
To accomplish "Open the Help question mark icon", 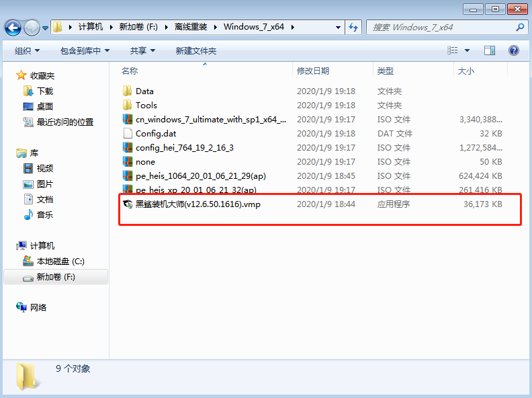I will click(514, 50).
